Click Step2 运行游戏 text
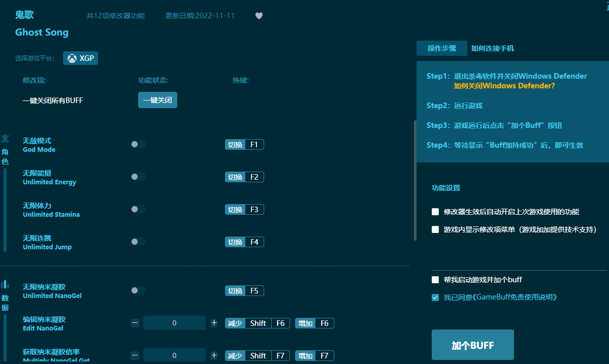The width and height of the screenshot is (609, 364). point(455,106)
